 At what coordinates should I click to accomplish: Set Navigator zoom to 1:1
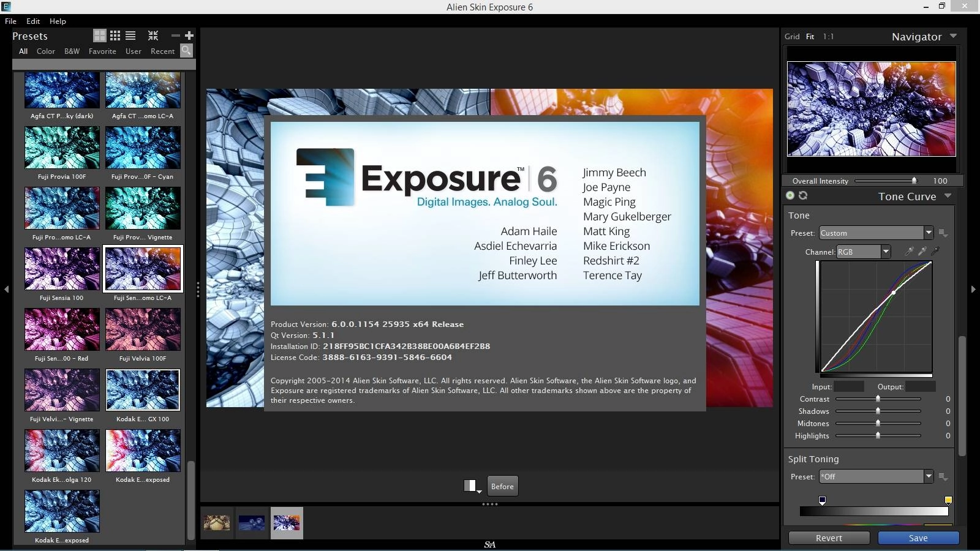tap(828, 37)
